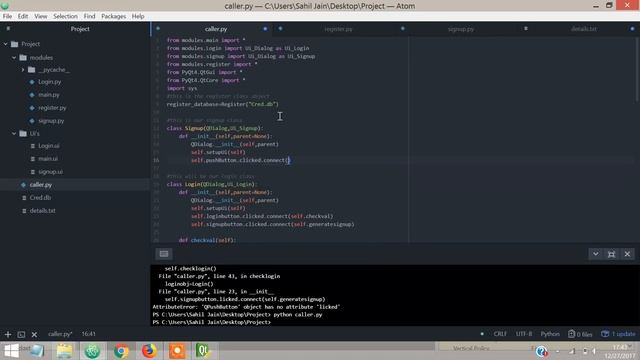Click the __pycache__ folder icon
Viewport: 640px width, 360px height.
tap(31, 70)
